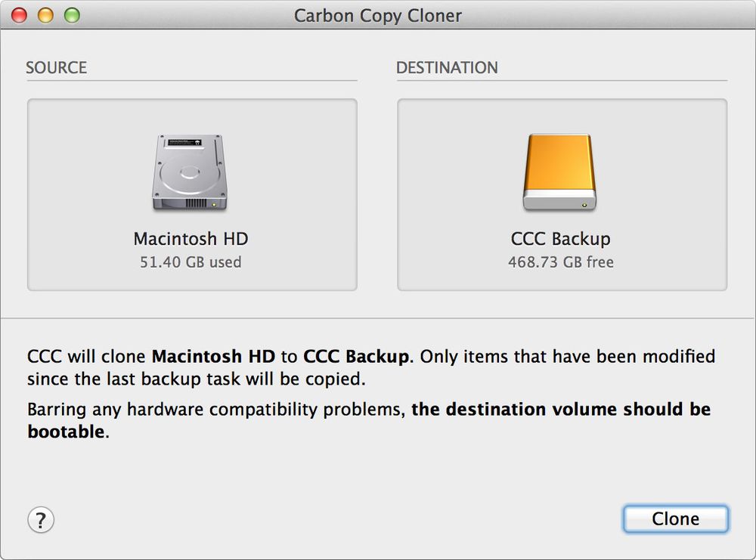This screenshot has width=756, height=560.
Task: Click the Macintosh HD hard drive icon
Action: (x=191, y=175)
